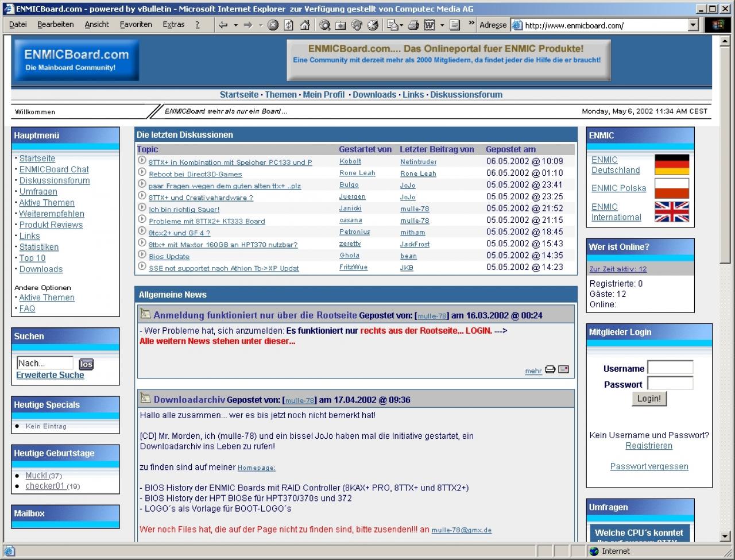The image size is (735, 560).
Task: Click the Login! button
Action: [x=649, y=399]
